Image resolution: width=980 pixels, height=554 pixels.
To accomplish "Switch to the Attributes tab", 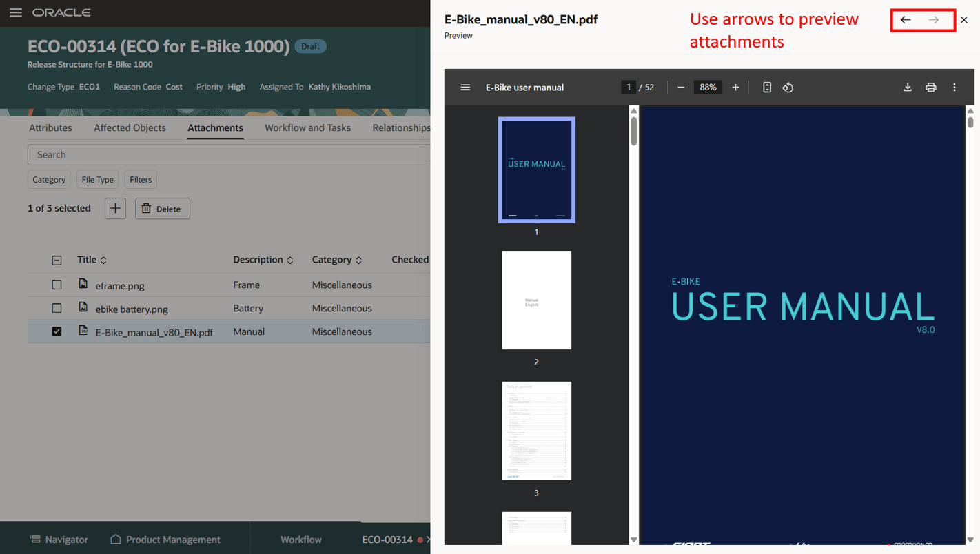I will pyautogui.click(x=50, y=127).
